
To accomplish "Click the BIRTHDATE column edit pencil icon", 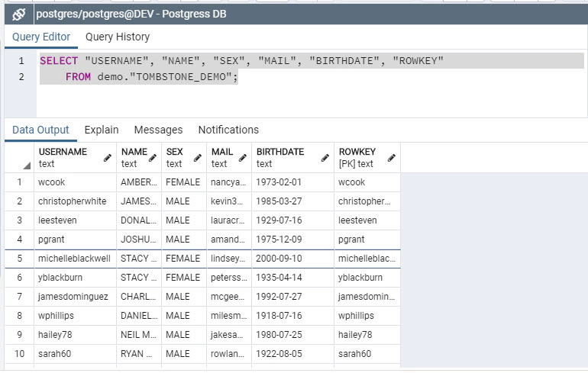I will [x=325, y=158].
